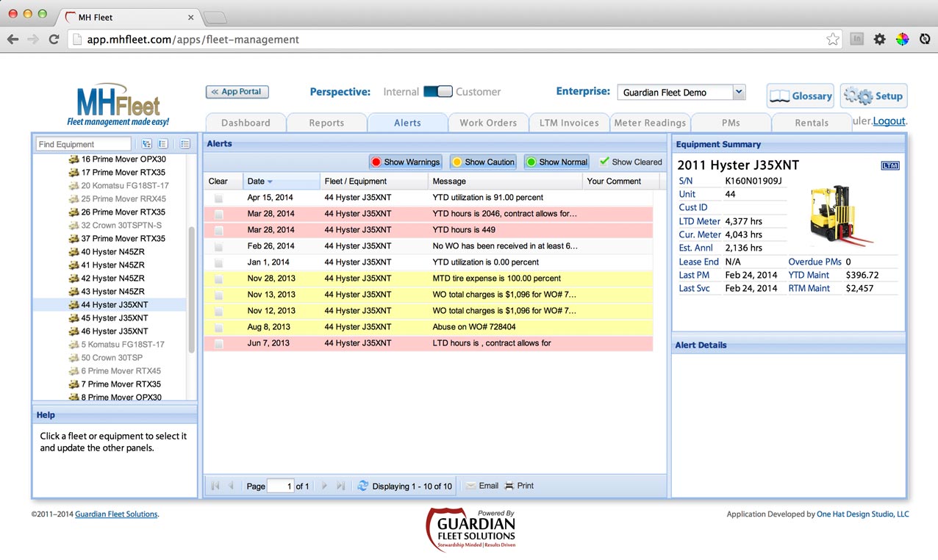Viewport: 938px width, 560px height.
Task: Click the browser back arrow
Action: [x=12, y=40]
